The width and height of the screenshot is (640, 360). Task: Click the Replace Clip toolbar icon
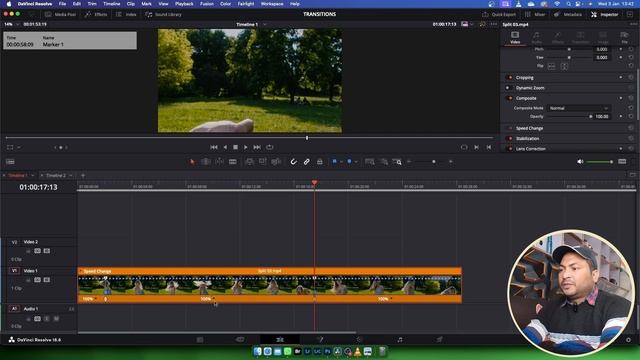(276, 162)
